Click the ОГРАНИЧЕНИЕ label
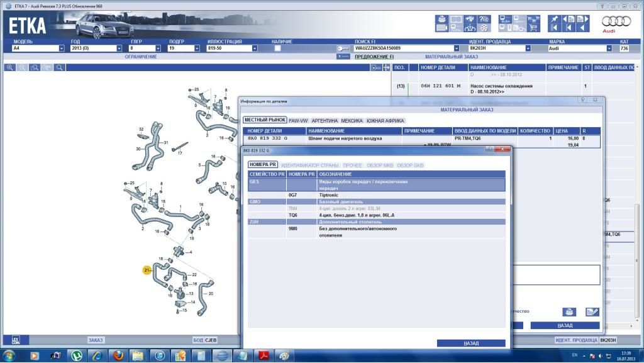The image size is (644, 363). coord(141,57)
